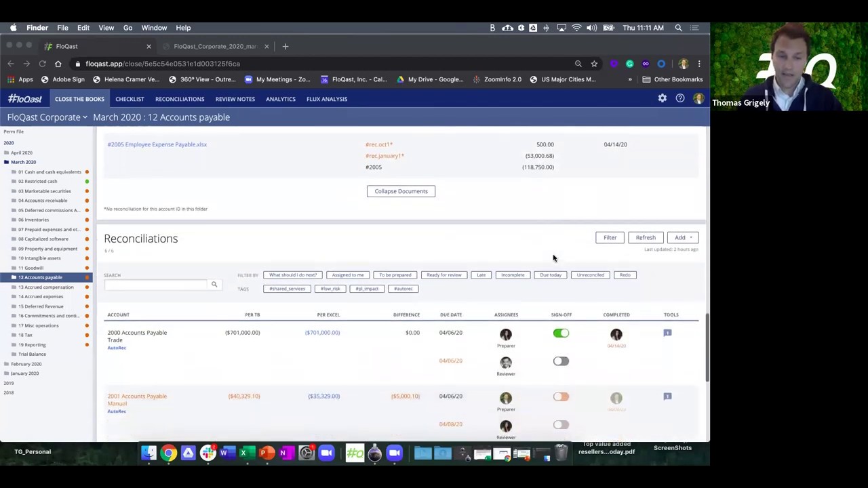Bookmark this page with the star icon
The height and width of the screenshot is (488, 868).
click(594, 64)
